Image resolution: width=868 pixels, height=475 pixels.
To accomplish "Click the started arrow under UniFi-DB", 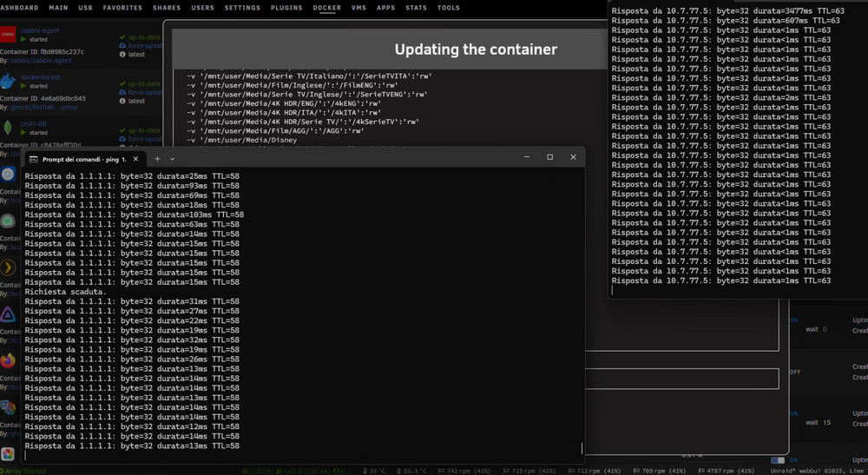I will [x=23, y=132].
